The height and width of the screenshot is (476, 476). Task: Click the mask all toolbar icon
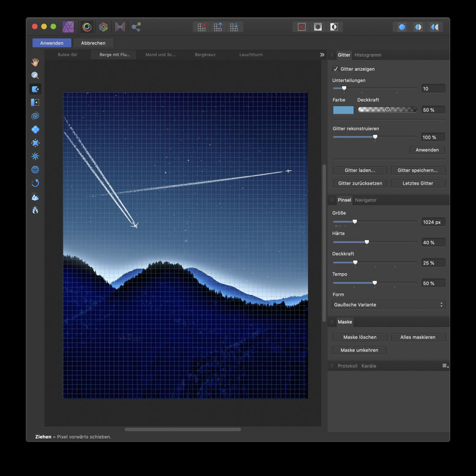coord(318,27)
